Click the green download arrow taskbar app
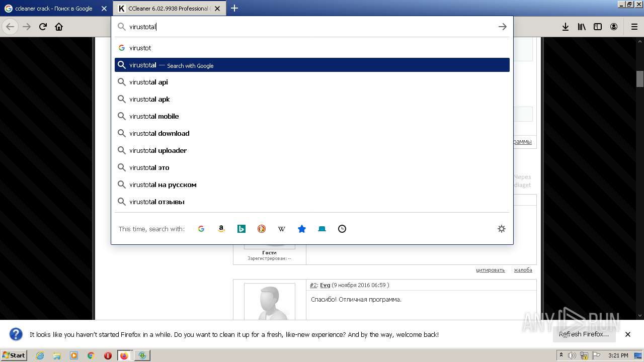 click(x=142, y=355)
